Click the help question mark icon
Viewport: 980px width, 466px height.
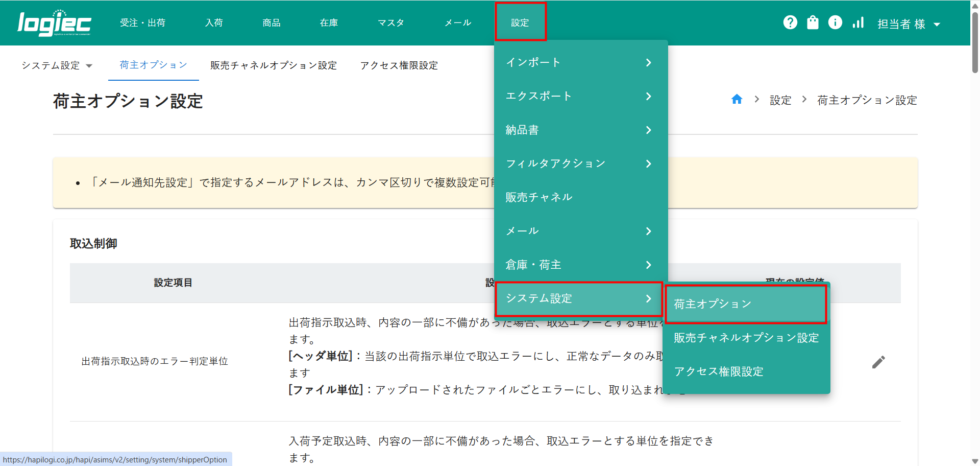pos(790,22)
